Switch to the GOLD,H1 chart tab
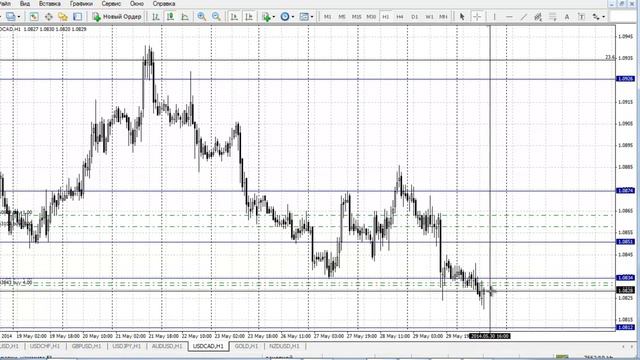The width and height of the screenshot is (640, 360). pyautogui.click(x=246, y=346)
